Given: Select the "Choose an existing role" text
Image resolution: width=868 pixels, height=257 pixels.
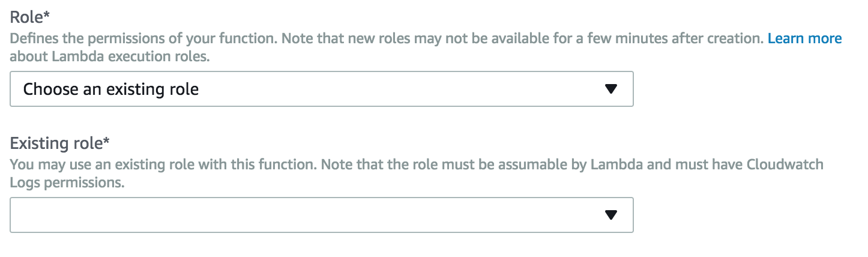Looking at the screenshot, I should coord(111,90).
